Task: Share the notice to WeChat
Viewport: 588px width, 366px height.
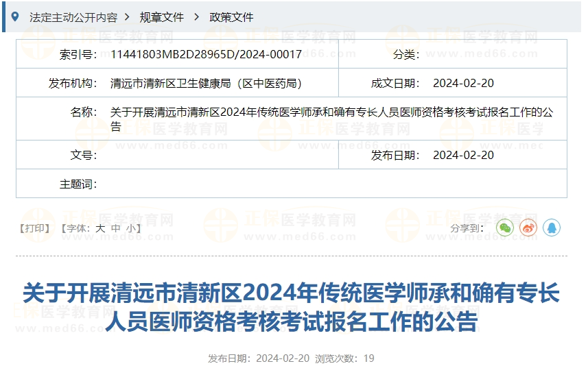Action: coord(505,228)
